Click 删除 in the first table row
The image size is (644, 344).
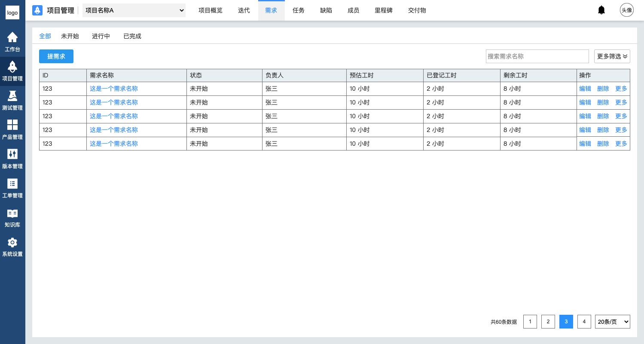coord(603,89)
